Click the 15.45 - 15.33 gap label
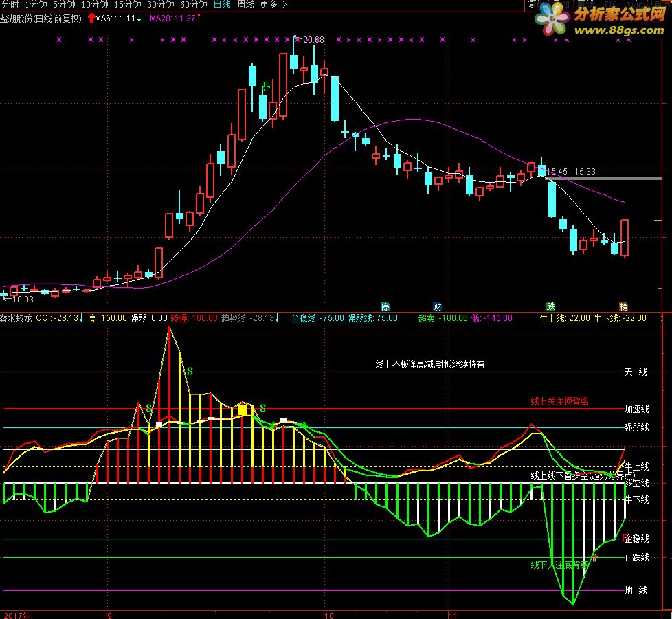Image resolution: width=672 pixels, height=619 pixels. pyautogui.click(x=571, y=171)
